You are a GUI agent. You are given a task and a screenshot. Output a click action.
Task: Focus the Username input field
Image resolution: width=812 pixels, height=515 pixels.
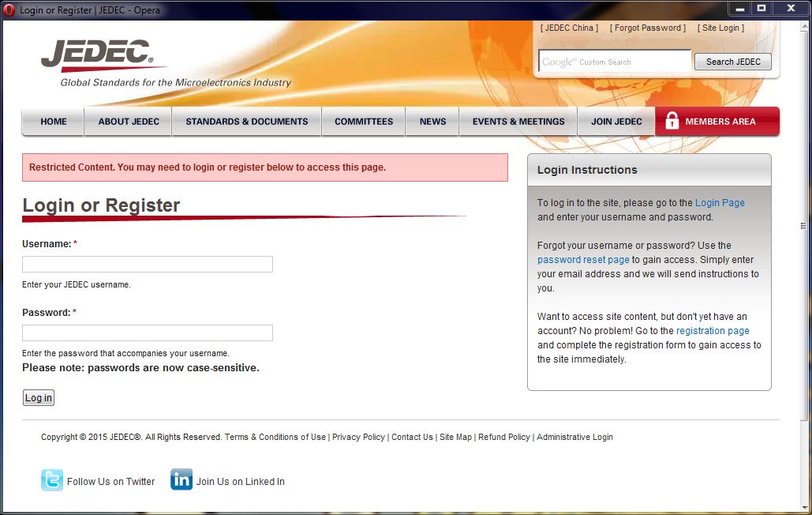point(147,265)
